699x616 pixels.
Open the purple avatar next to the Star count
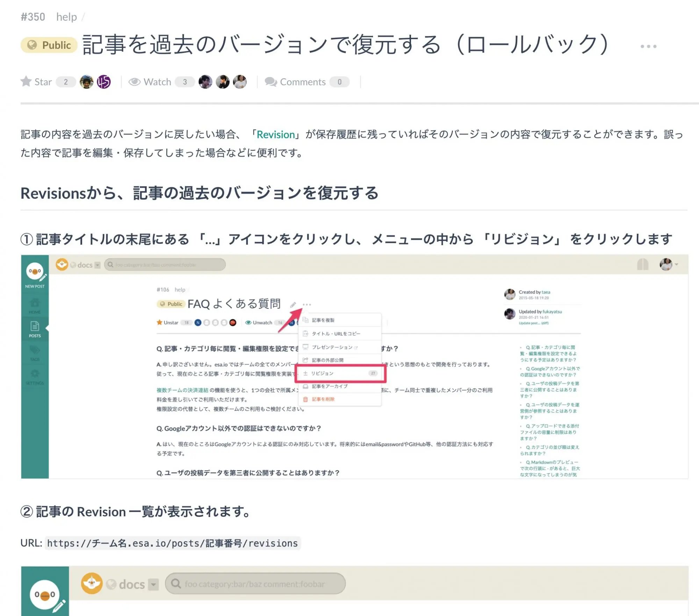[x=104, y=82]
